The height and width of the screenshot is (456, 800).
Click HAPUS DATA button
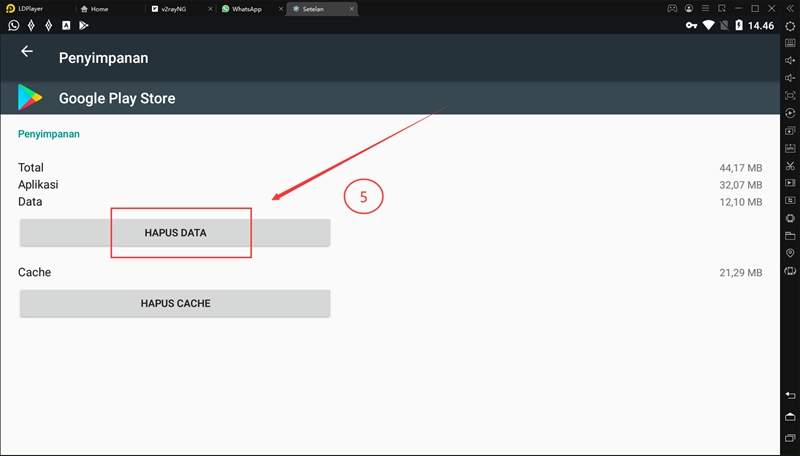pyautogui.click(x=175, y=233)
